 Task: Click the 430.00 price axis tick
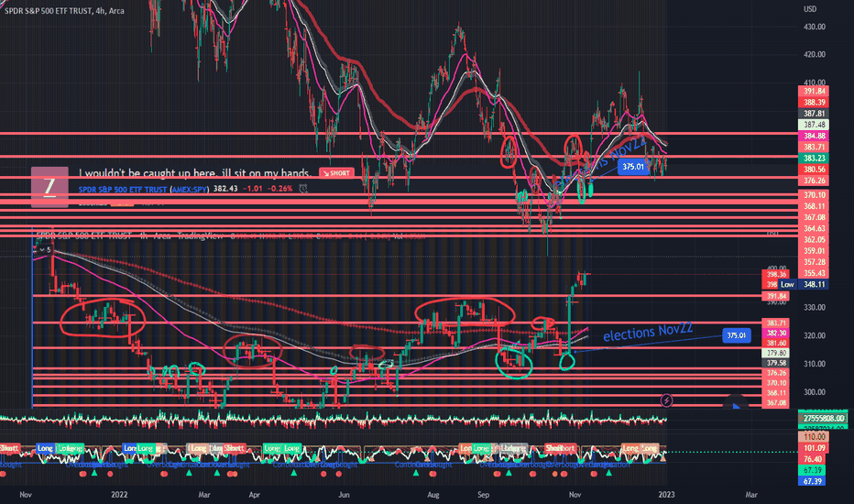(x=815, y=27)
